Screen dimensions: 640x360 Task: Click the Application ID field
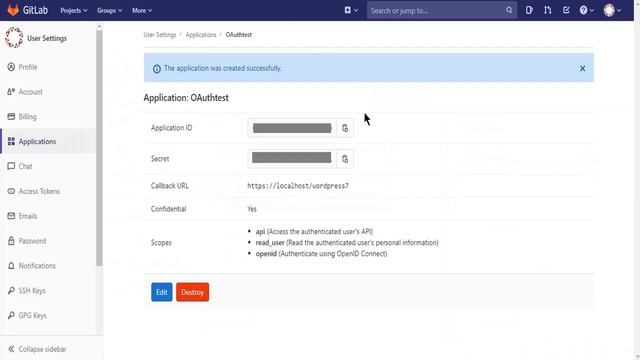pyautogui.click(x=292, y=128)
